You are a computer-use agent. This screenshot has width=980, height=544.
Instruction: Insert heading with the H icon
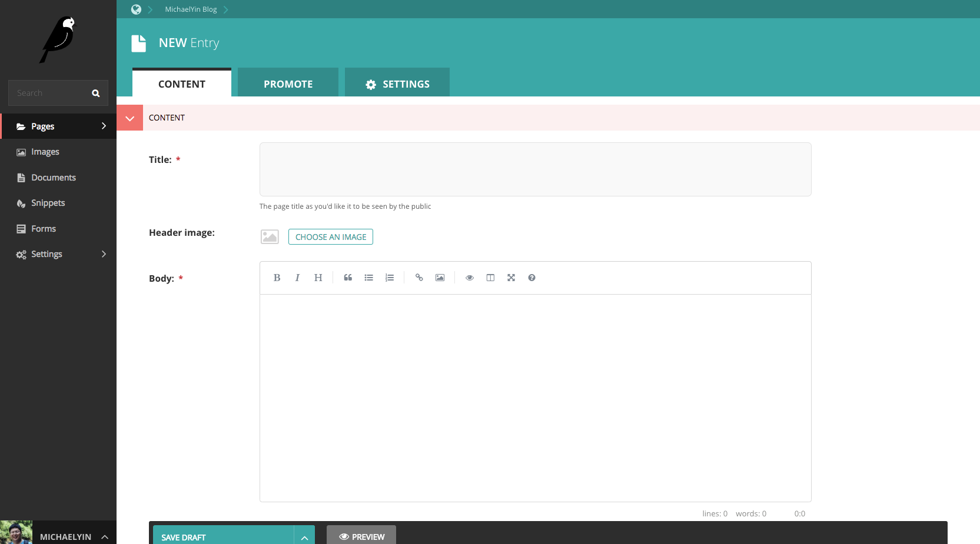pyautogui.click(x=318, y=278)
